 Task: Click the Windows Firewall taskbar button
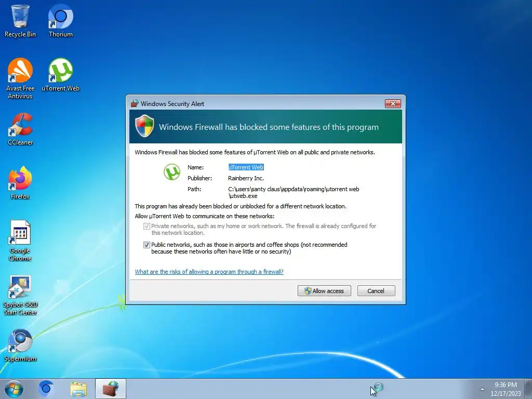tap(111, 389)
